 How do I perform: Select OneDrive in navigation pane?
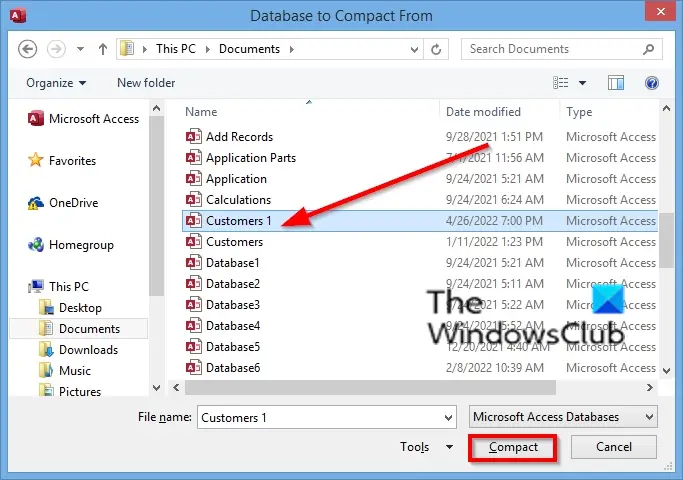click(x=63, y=203)
